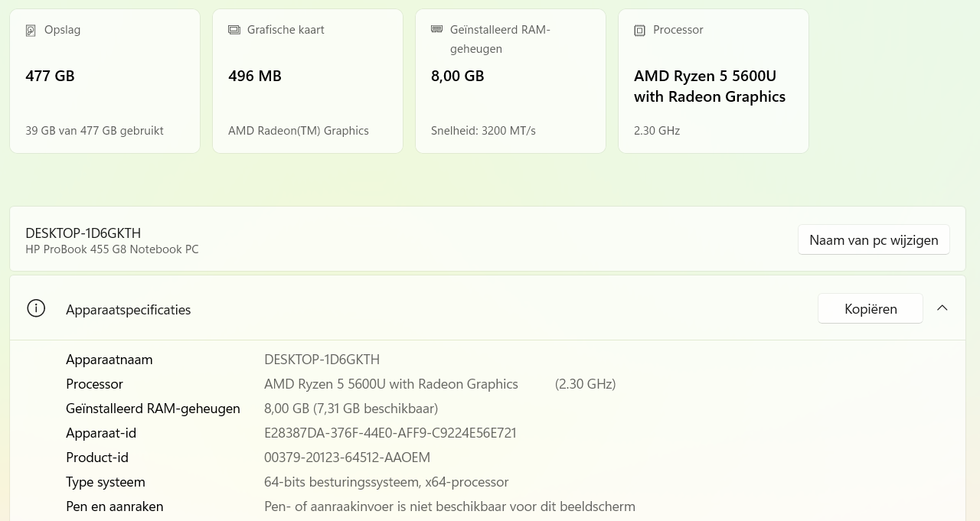Click the Geïnstalleerd RAM-geheugen memory icon

[x=436, y=29]
